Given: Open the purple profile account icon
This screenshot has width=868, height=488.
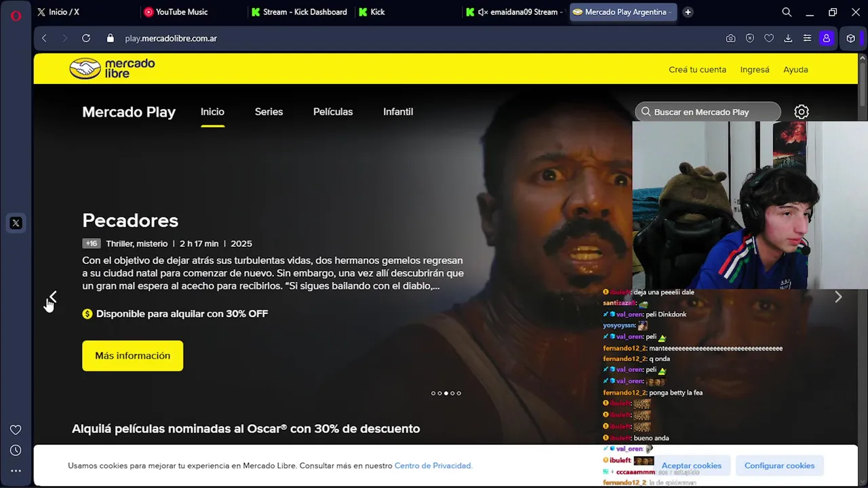Looking at the screenshot, I should 826,39.
